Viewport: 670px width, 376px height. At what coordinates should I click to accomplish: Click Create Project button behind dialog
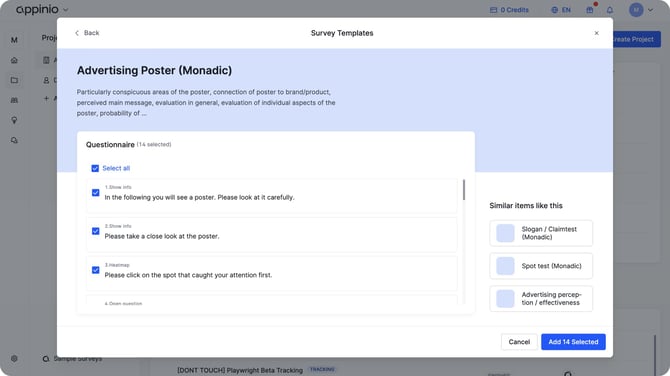click(637, 39)
